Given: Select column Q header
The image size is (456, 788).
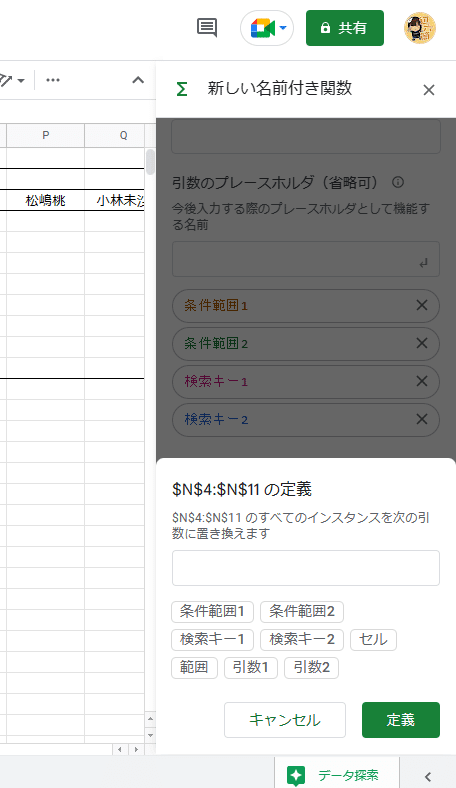Looking at the screenshot, I should 115,135.
